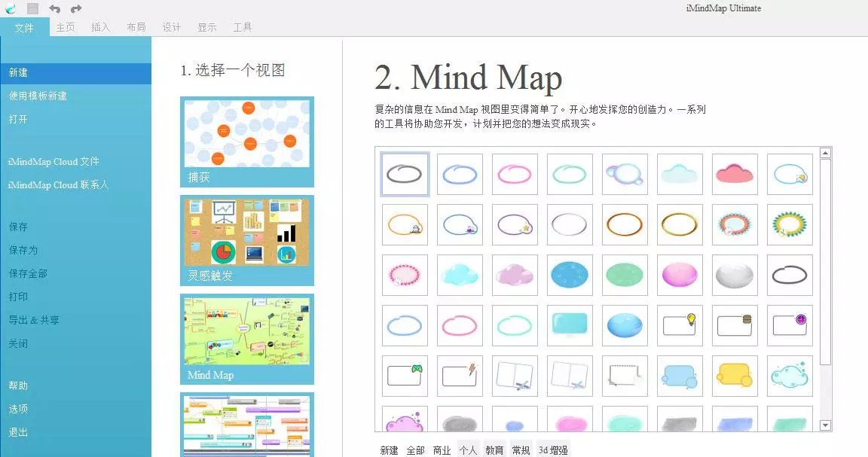The image size is (868, 457).
Task: Select the teal bubbly cloud shape
Action: [790, 376]
